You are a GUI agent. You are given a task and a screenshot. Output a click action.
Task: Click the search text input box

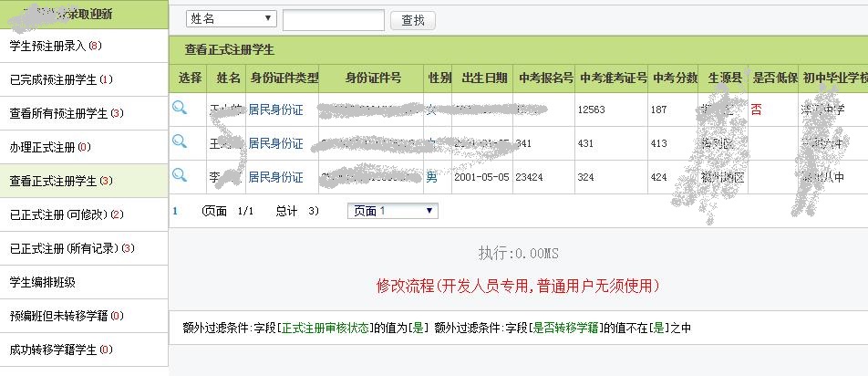pos(334,20)
